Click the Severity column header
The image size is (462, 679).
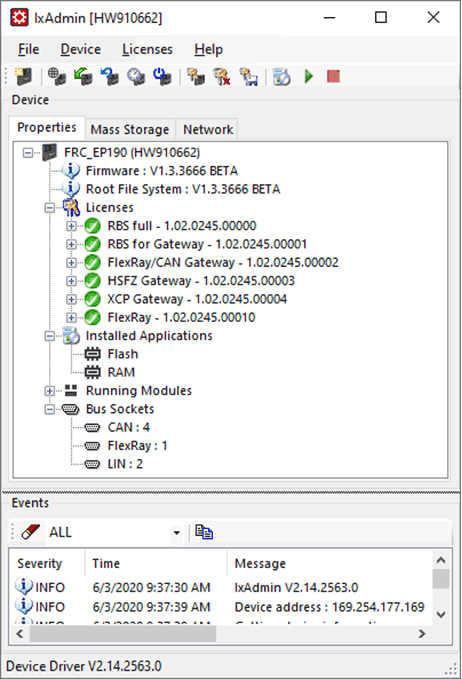click(47, 563)
